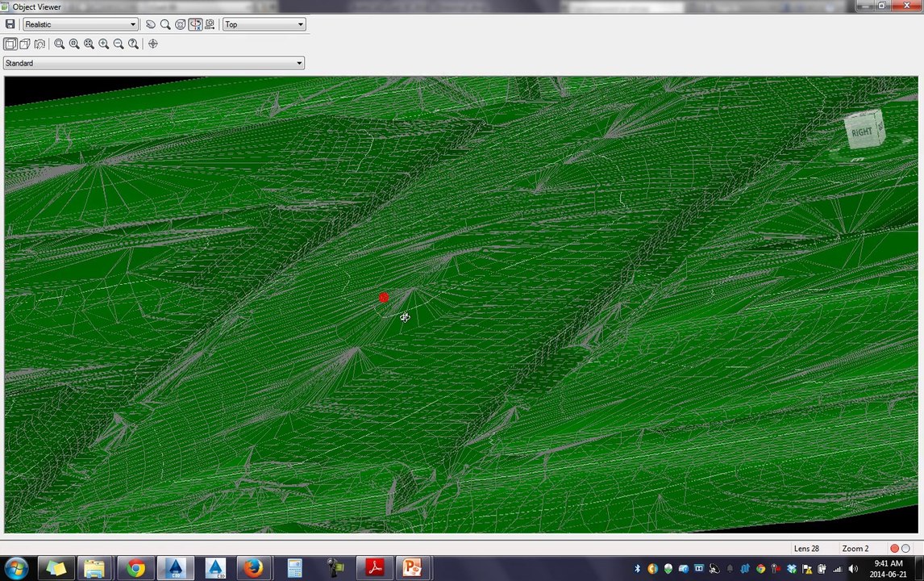The height and width of the screenshot is (581, 924).
Task: Switch to Firefox in the taskbar
Action: [255, 569]
